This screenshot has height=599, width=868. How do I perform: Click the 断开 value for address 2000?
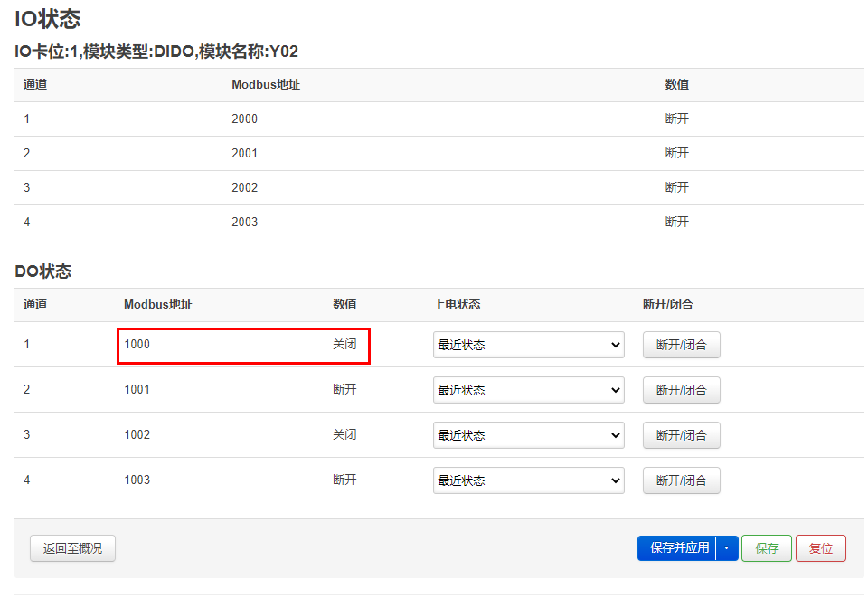pos(677,119)
